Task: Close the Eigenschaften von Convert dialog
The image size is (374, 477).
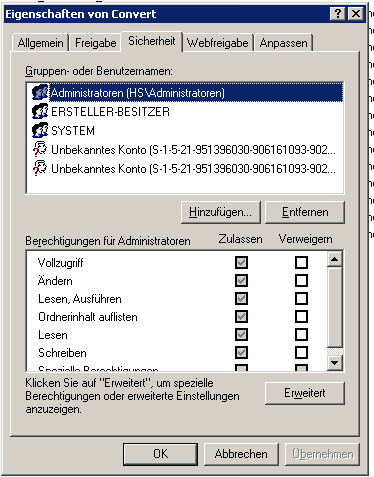Action: click(356, 14)
